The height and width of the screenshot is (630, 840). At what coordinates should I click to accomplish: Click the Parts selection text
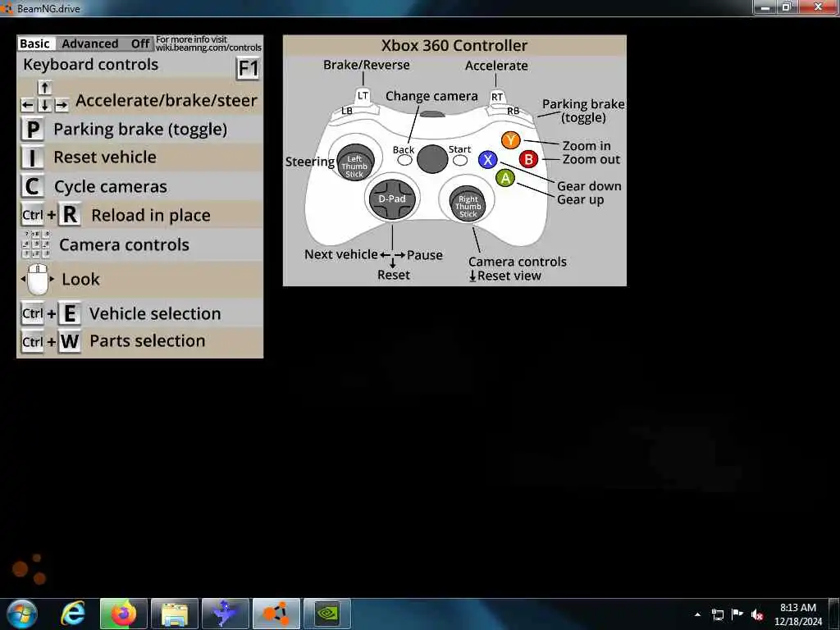click(x=148, y=341)
